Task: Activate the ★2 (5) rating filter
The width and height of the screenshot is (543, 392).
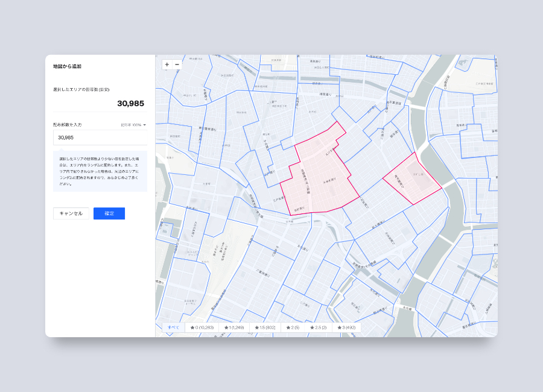Action: [x=292, y=328]
